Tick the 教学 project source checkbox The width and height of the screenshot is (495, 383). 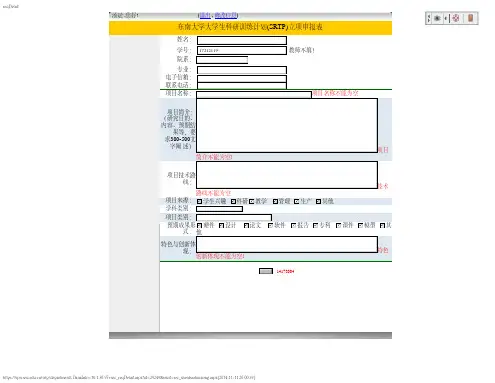252,201
